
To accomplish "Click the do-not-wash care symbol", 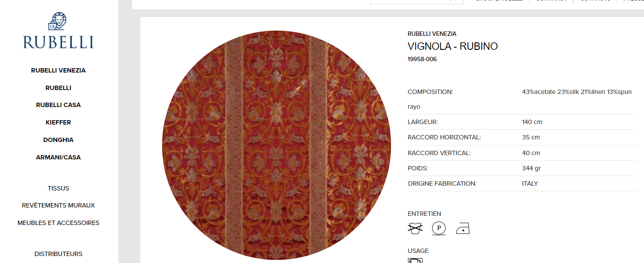I will coord(415,228).
